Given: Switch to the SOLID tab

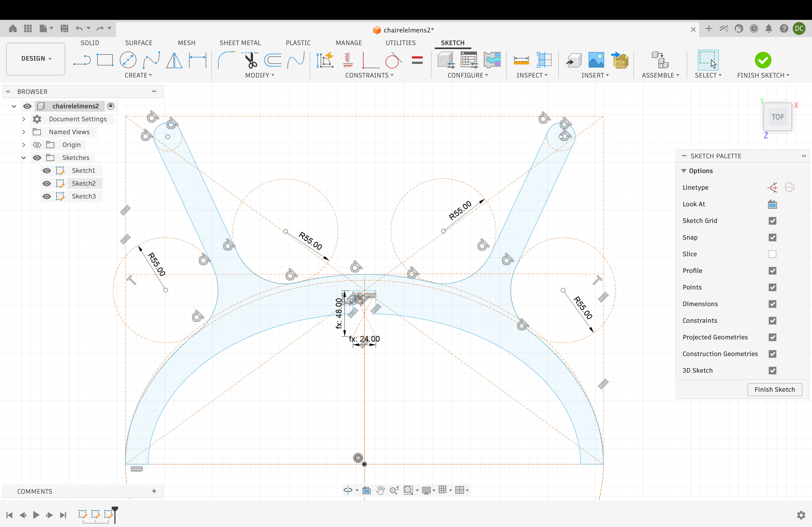Looking at the screenshot, I should coord(90,43).
